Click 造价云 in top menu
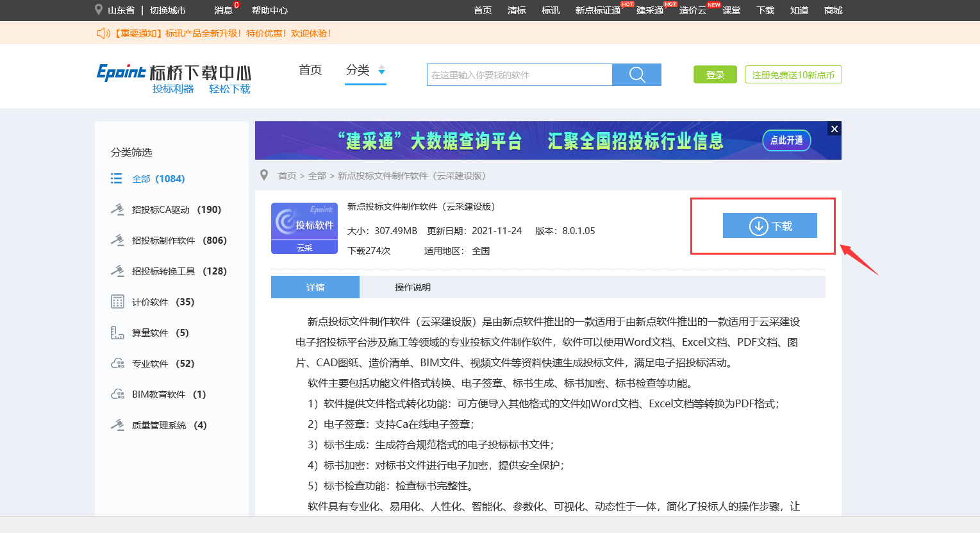This screenshot has height=533, width=980. (693, 10)
